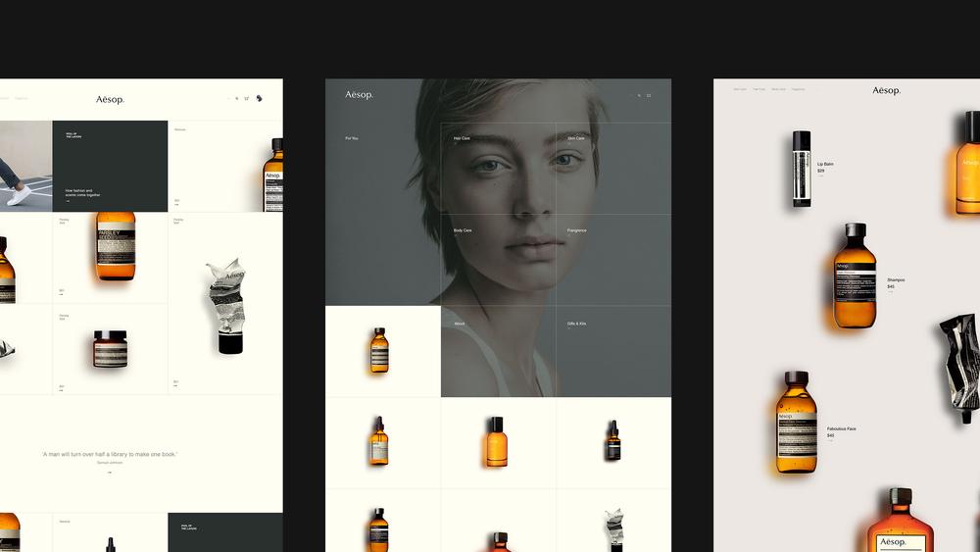Open the dark dropper bottle in the middle grid's right column
The width and height of the screenshot is (980, 552).
click(x=613, y=441)
